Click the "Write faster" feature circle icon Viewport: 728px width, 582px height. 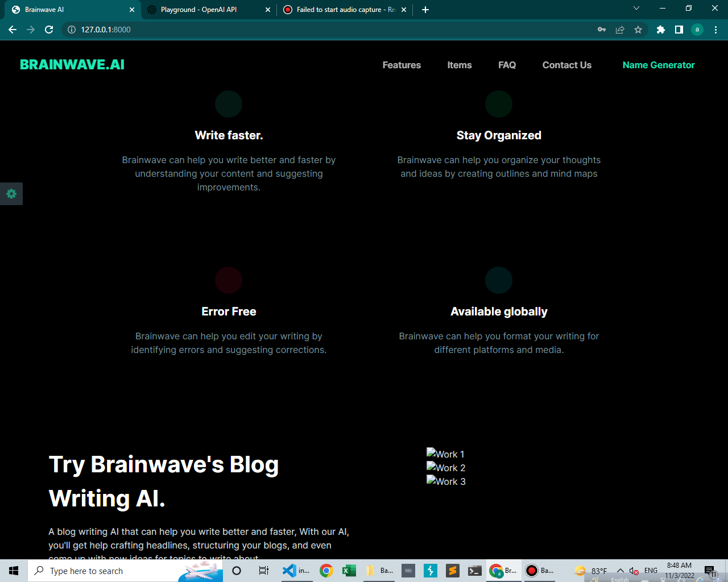(x=229, y=104)
